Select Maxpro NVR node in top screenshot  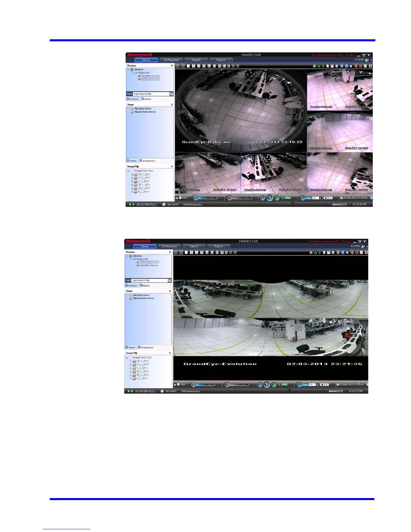(144, 73)
